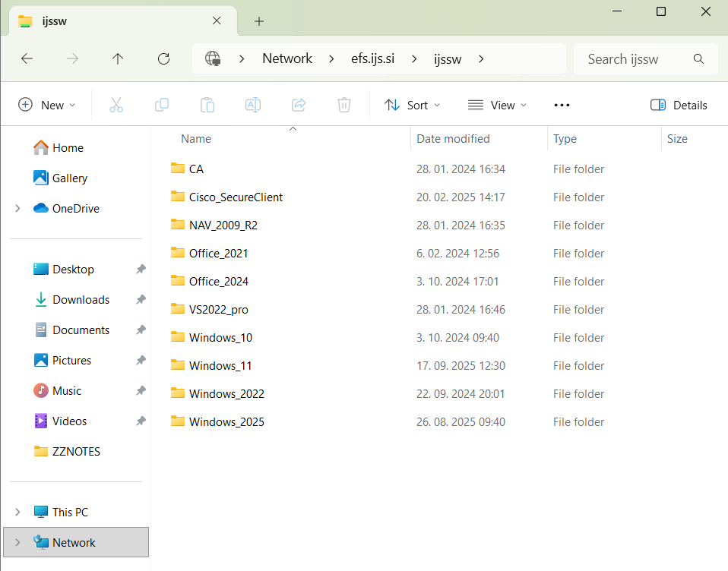Expand the This PC tree node
Viewport: 728px width, 571px height.
coord(17,513)
